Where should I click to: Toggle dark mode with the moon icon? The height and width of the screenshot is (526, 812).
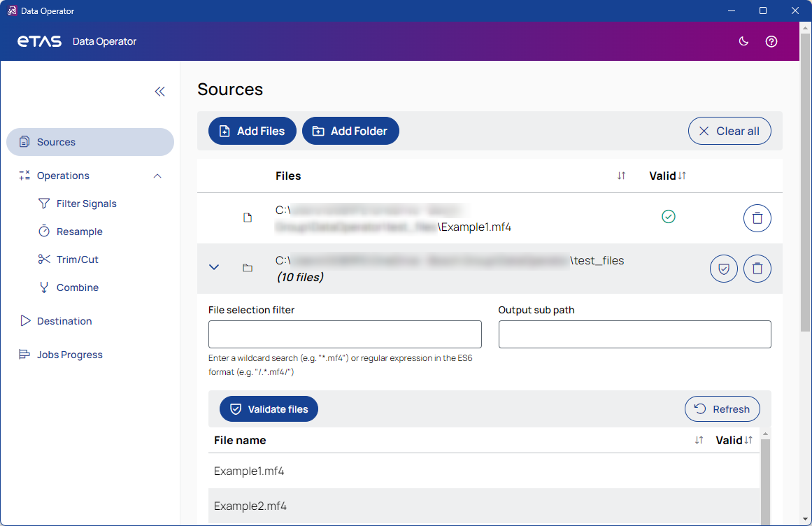coord(743,41)
